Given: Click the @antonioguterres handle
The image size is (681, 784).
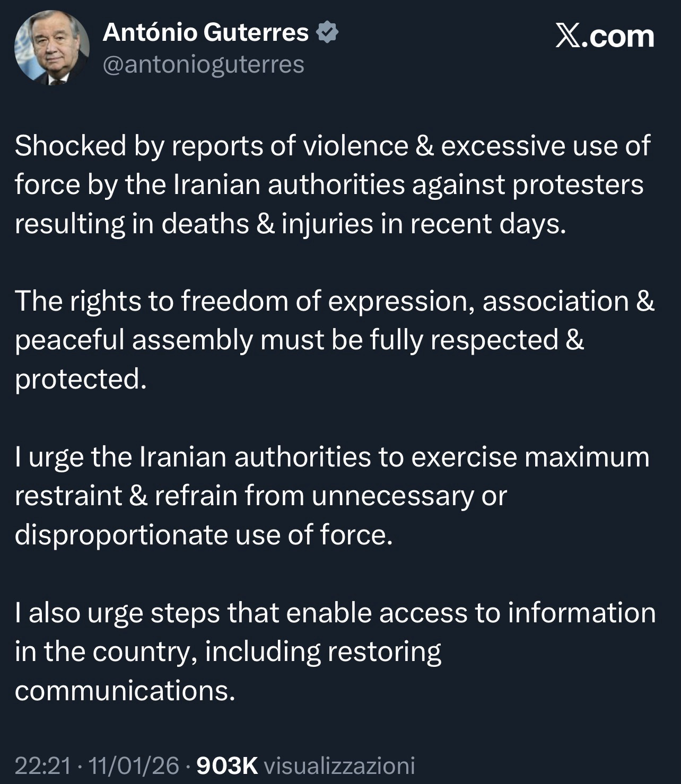Looking at the screenshot, I should [204, 65].
